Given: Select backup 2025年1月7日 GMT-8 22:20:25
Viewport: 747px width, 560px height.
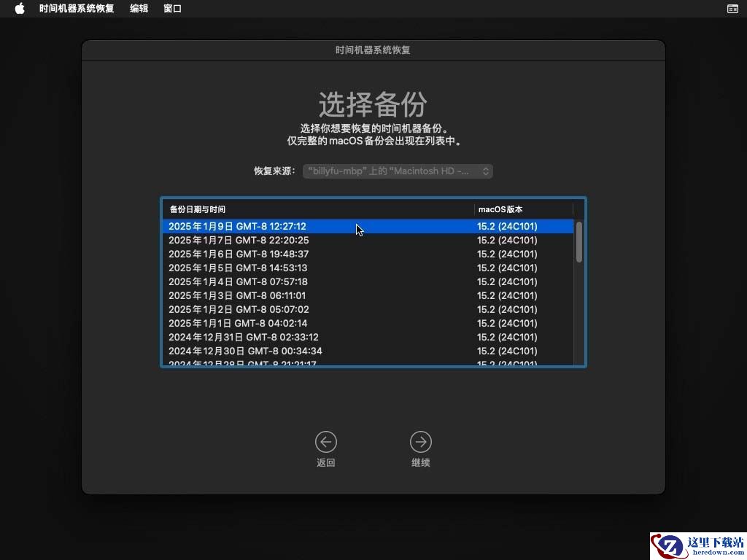Looking at the screenshot, I should click(x=368, y=240).
